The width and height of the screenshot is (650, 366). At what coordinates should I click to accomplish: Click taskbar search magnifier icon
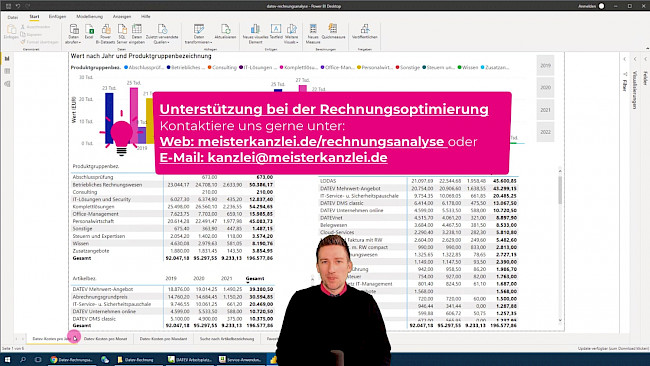coord(23,359)
